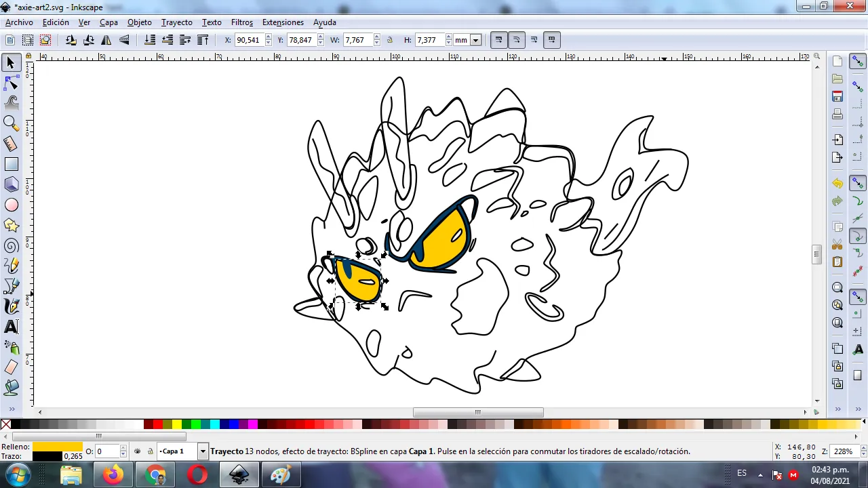868x488 pixels.
Task: Select the Spiral tool
Action: pyautogui.click(x=11, y=245)
